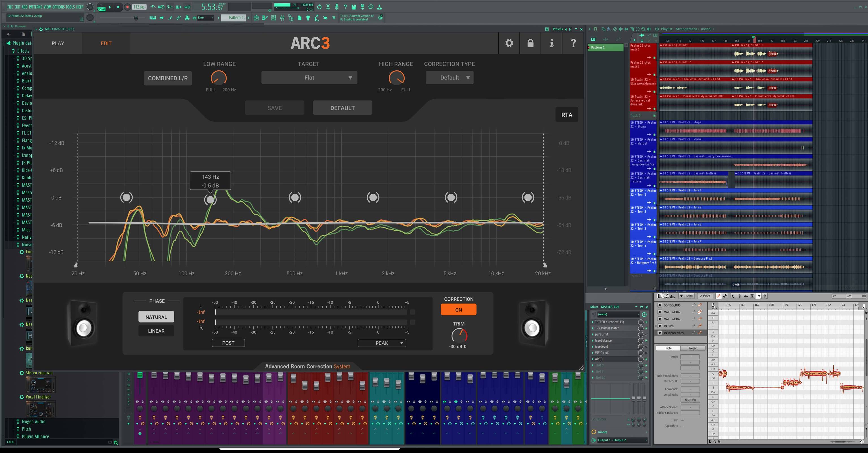The width and height of the screenshot is (868, 453).
Task: Toggle BONGO_BUS track button in Melodyne
Action: [x=659, y=305]
